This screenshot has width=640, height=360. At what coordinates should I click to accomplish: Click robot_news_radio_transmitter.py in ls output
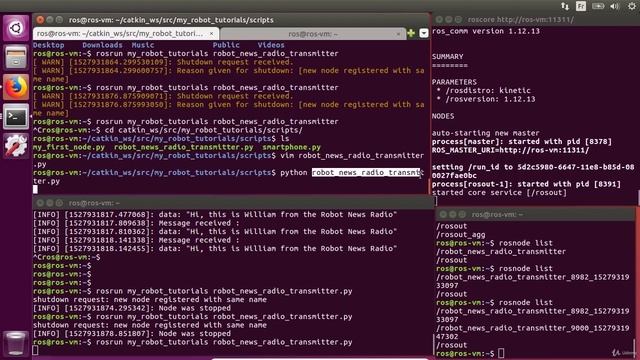pyautogui.click(x=184, y=147)
